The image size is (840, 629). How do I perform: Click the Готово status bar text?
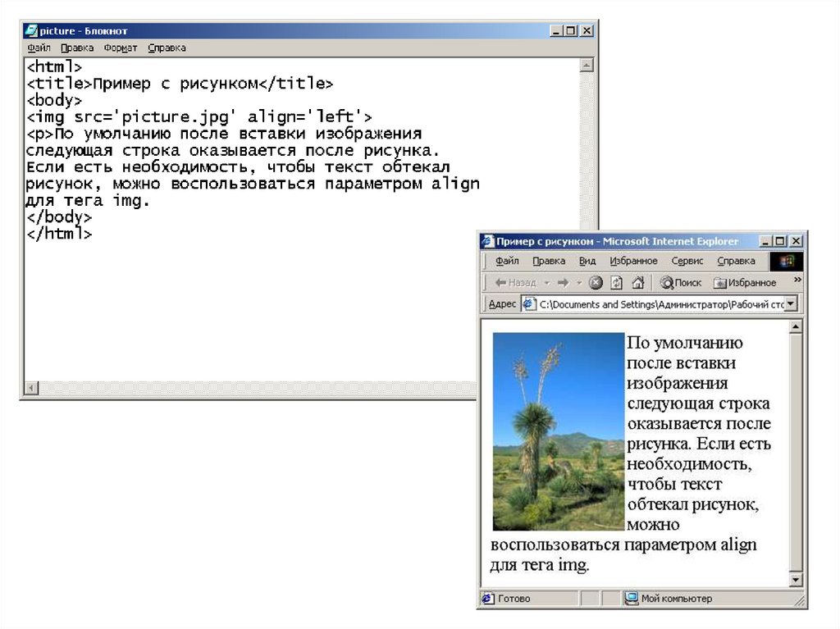click(514, 599)
